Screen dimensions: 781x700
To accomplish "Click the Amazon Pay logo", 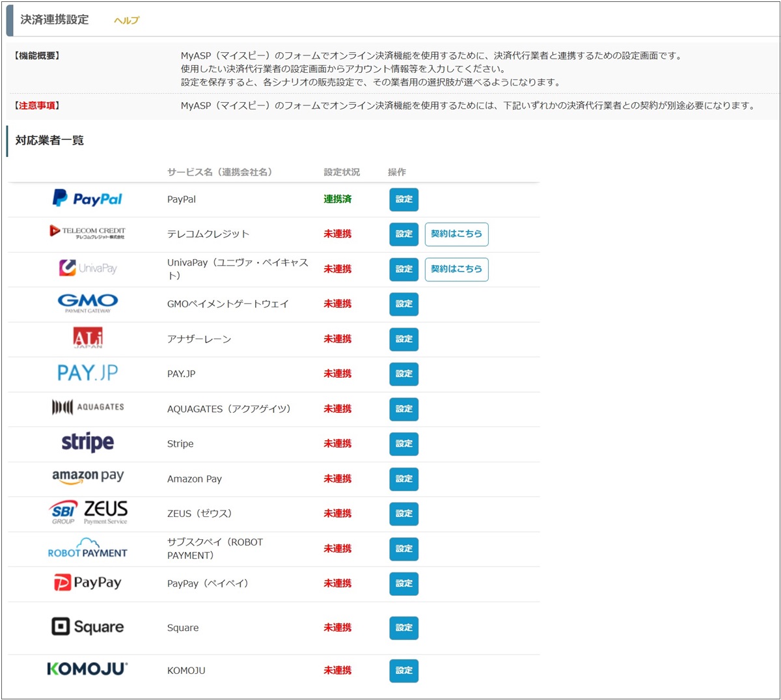I will [x=87, y=477].
